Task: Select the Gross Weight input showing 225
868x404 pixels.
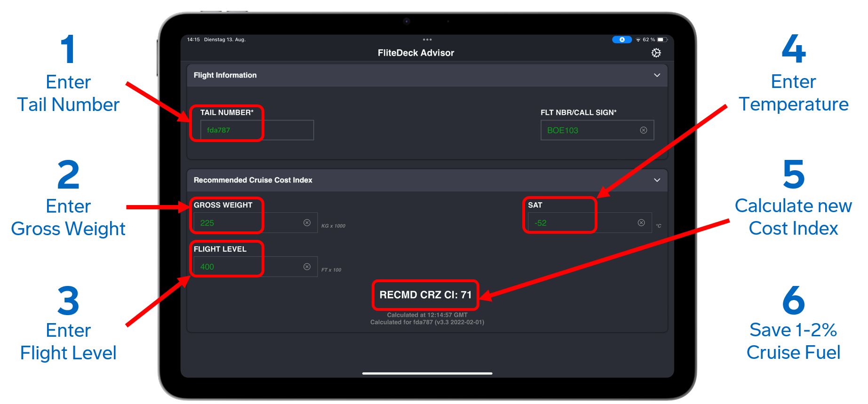Action: coord(255,222)
